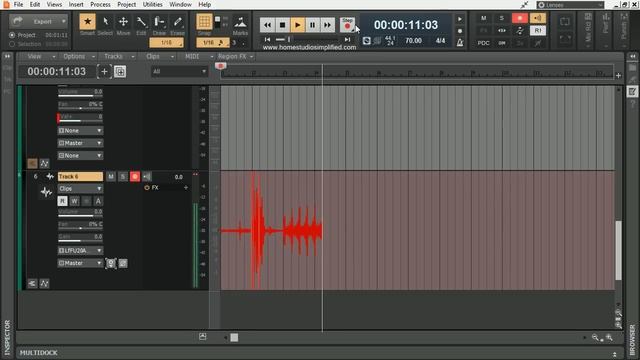Adjust Track 6 Gain slider

click(80, 238)
